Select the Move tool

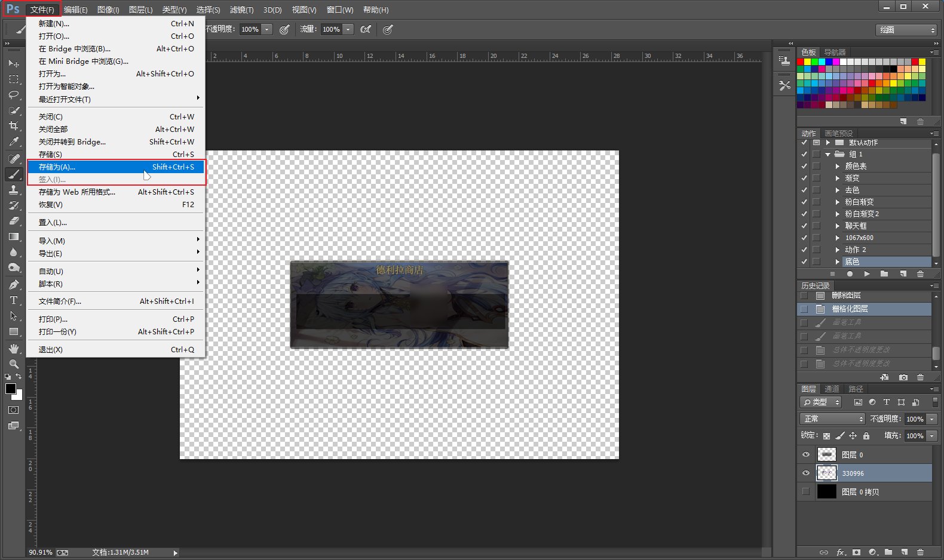coord(14,63)
